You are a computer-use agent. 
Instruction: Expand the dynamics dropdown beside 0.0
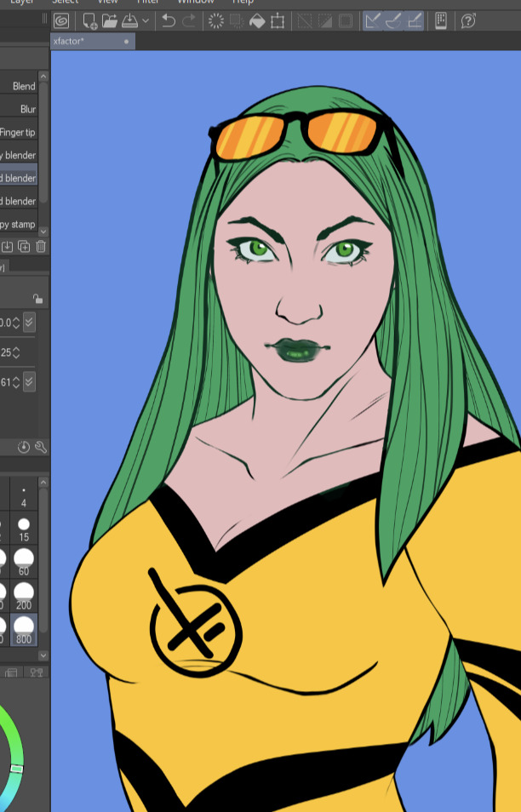pos(29,323)
